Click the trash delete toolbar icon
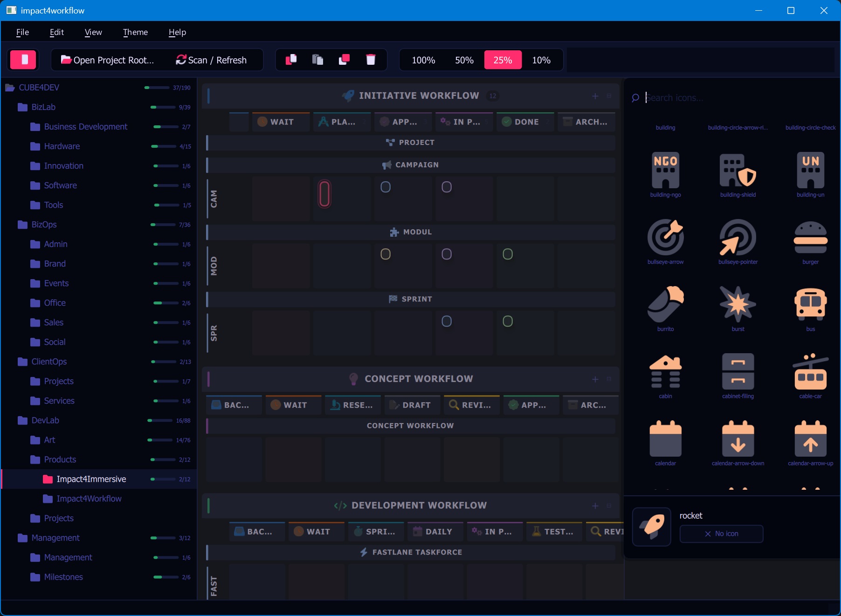841x616 pixels. point(371,60)
